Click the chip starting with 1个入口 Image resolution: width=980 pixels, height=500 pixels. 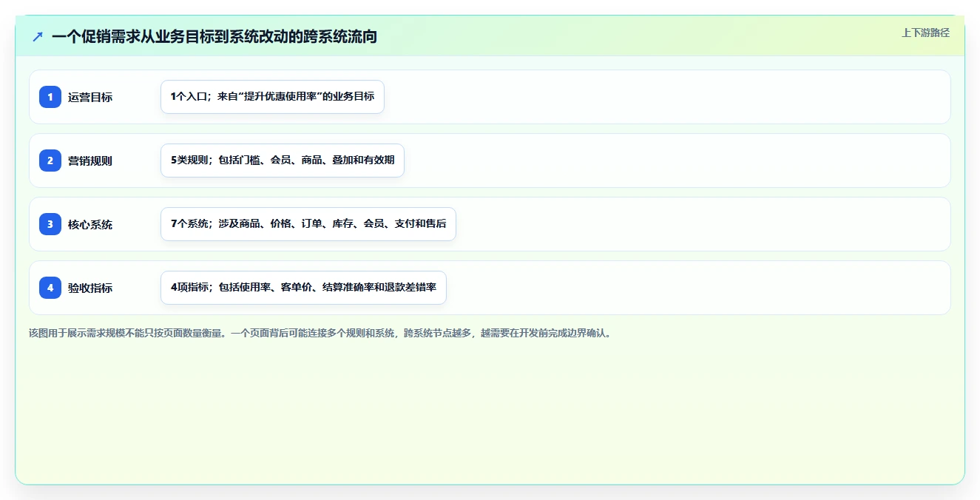[x=272, y=97]
